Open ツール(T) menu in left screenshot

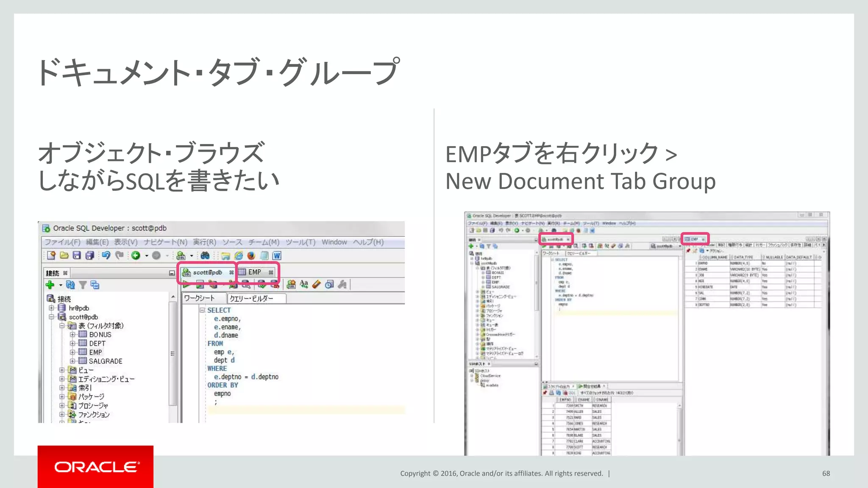pyautogui.click(x=300, y=242)
